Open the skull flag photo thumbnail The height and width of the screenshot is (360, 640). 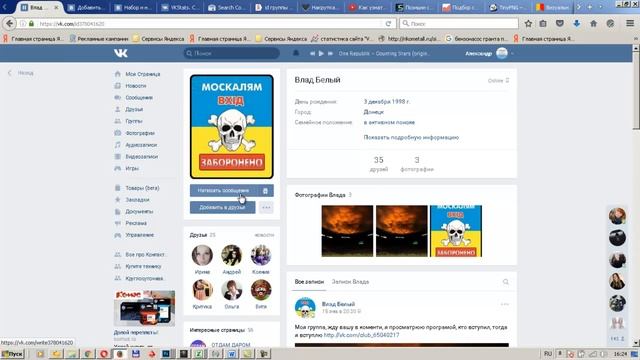point(456,231)
